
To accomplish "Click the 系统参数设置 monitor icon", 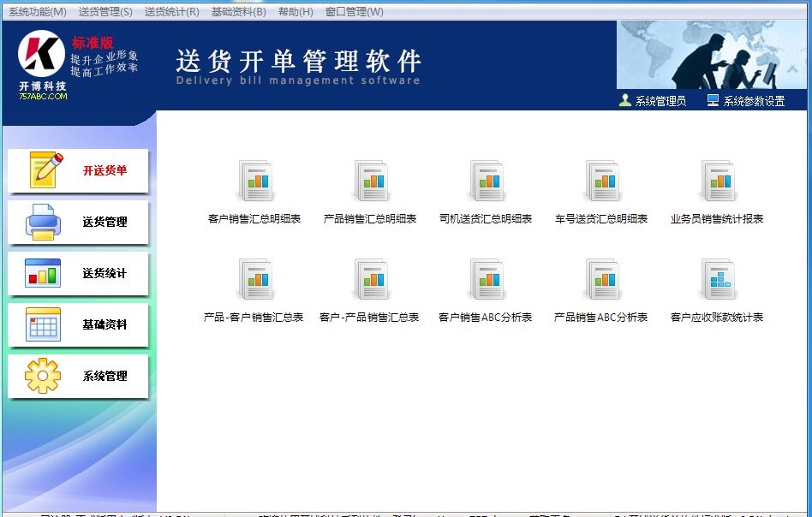I will coord(712,99).
